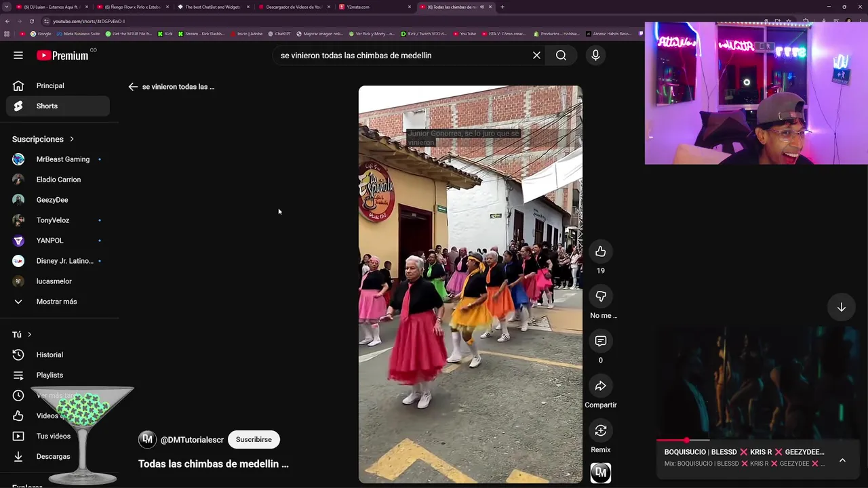The height and width of the screenshot is (488, 868).
Task: Open the apps grid in bookmarks bar
Action: point(7,34)
